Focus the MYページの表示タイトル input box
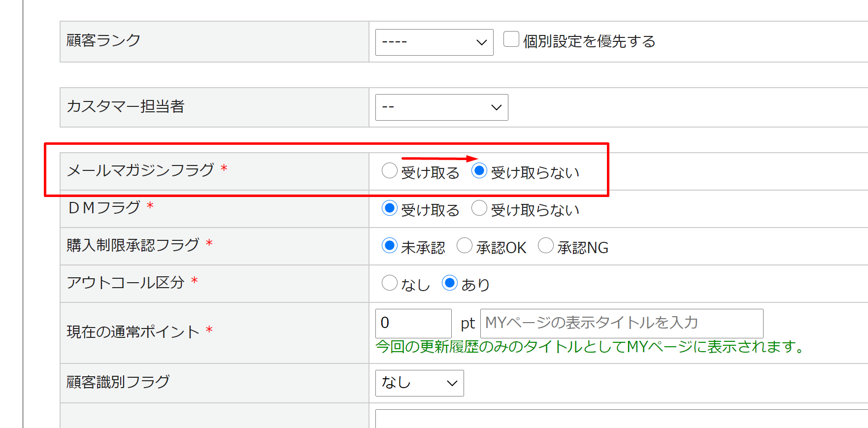 pyautogui.click(x=621, y=323)
